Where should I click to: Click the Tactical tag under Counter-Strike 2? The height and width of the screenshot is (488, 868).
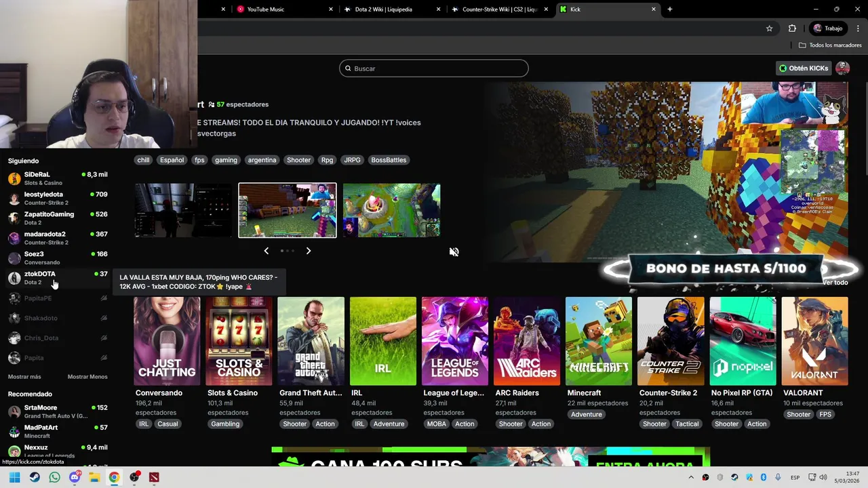[x=687, y=424]
